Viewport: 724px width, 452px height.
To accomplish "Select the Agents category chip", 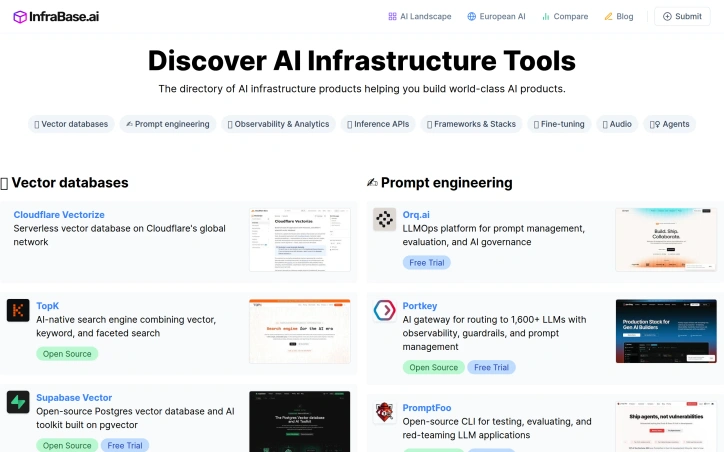I will (670, 124).
